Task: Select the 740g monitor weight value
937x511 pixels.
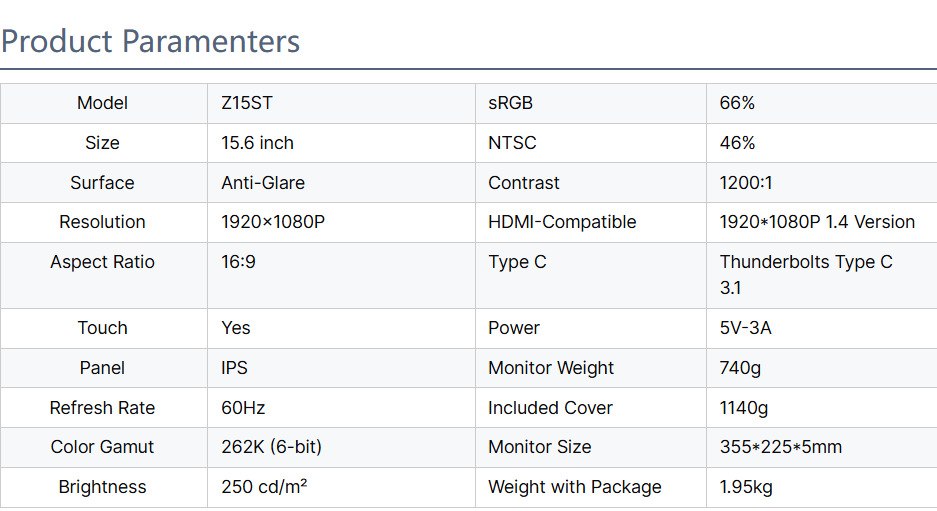Action: [740, 368]
